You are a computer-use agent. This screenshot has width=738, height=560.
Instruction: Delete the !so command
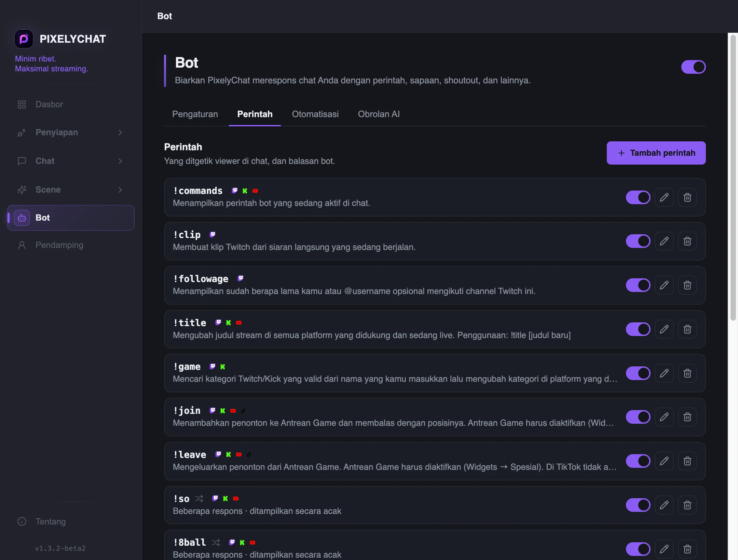tap(687, 505)
